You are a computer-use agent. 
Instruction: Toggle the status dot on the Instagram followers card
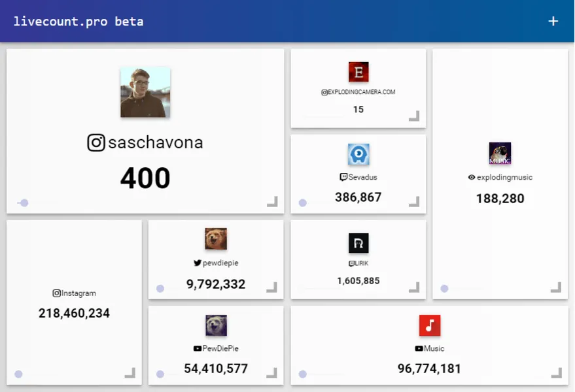[x=19, y=374]
